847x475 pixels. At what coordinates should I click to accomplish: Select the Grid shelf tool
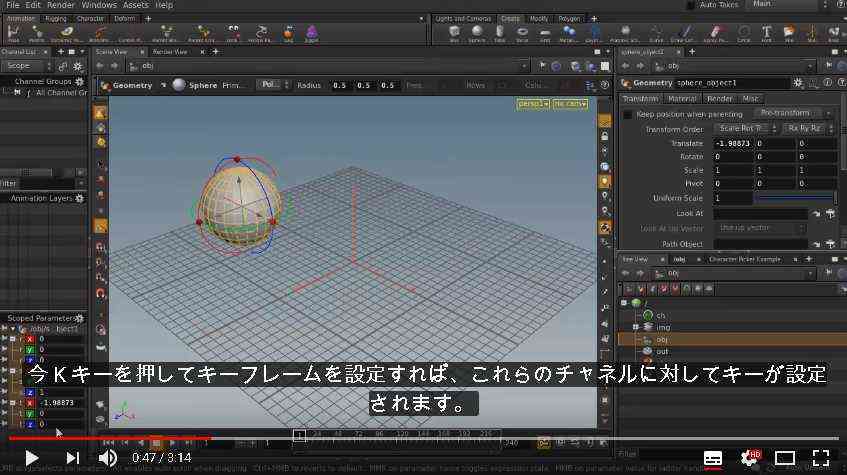point(545,33)
